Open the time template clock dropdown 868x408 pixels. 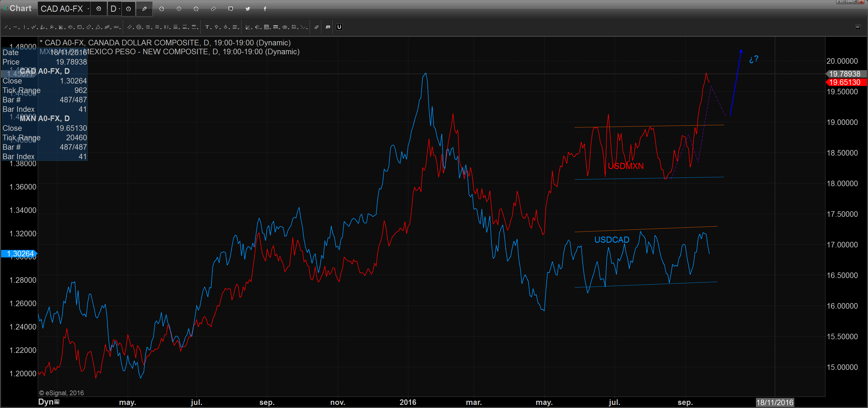(129, 9)
